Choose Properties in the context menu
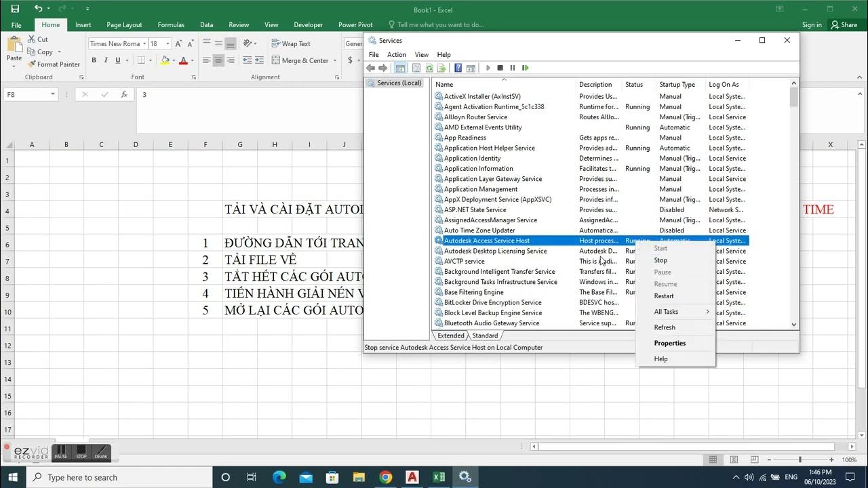 [x=670, y=343]
